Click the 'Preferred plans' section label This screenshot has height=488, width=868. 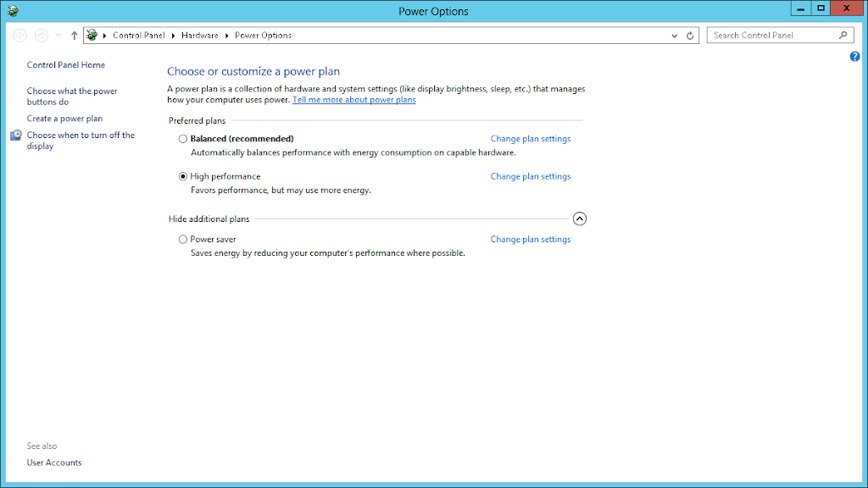click(197, 120)
